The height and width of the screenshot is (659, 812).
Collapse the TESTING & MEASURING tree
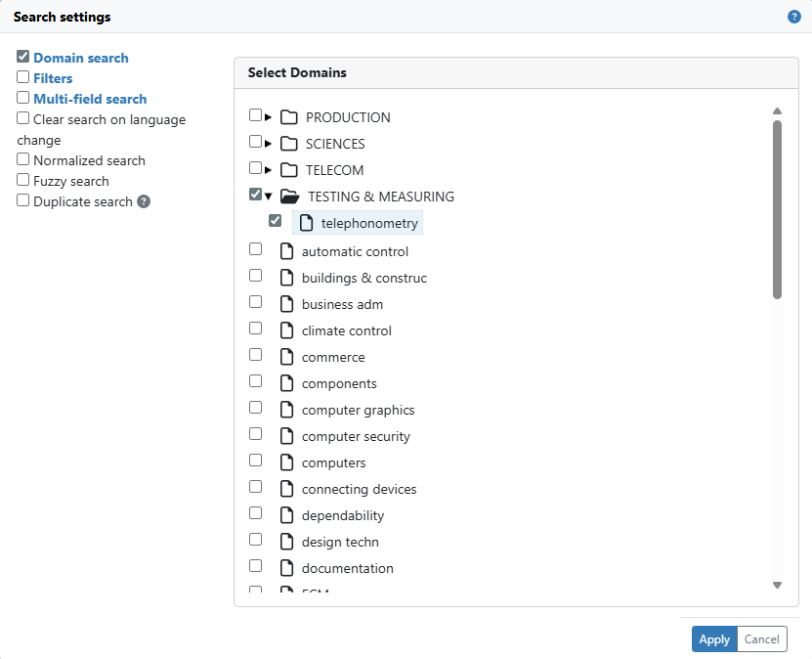[269, 197]
